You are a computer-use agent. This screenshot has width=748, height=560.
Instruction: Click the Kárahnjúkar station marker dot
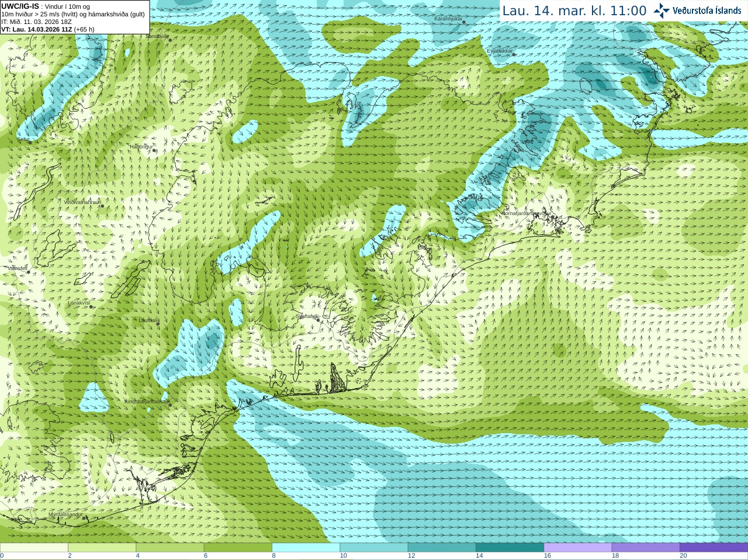[465, 22]
